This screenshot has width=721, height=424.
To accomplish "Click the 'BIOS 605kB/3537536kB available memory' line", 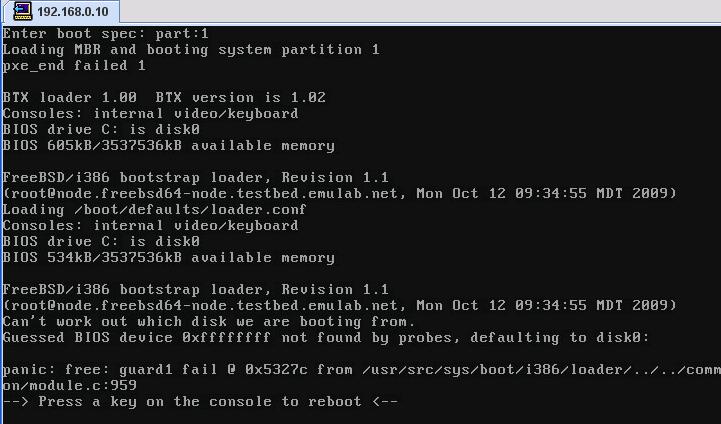I will (x=168, y=145).
